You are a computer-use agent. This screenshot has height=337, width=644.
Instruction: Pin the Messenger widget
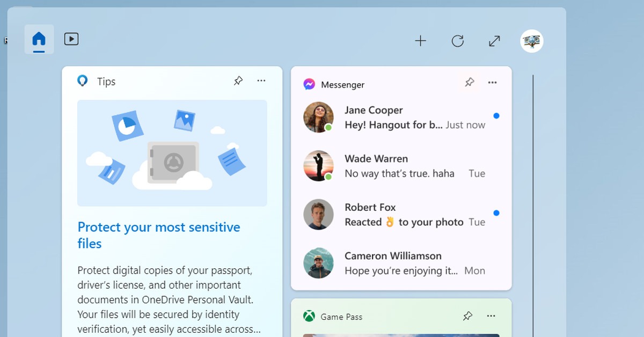click(x=470, y=82)
